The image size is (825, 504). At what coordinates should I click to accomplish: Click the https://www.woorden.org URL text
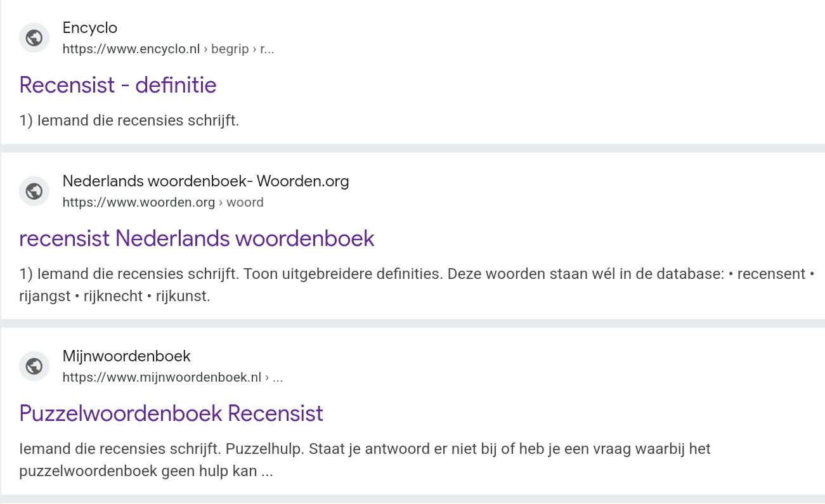[139, 202]
